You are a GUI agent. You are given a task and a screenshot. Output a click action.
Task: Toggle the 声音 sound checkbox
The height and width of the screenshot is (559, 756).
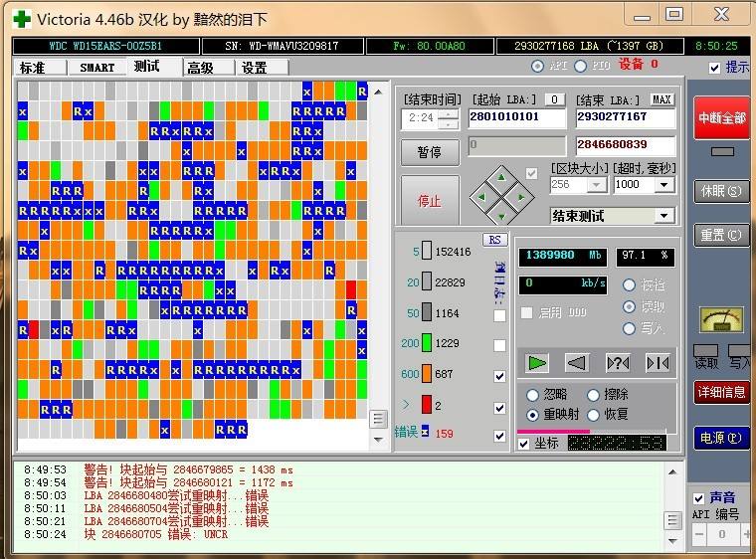pos(699,498)
